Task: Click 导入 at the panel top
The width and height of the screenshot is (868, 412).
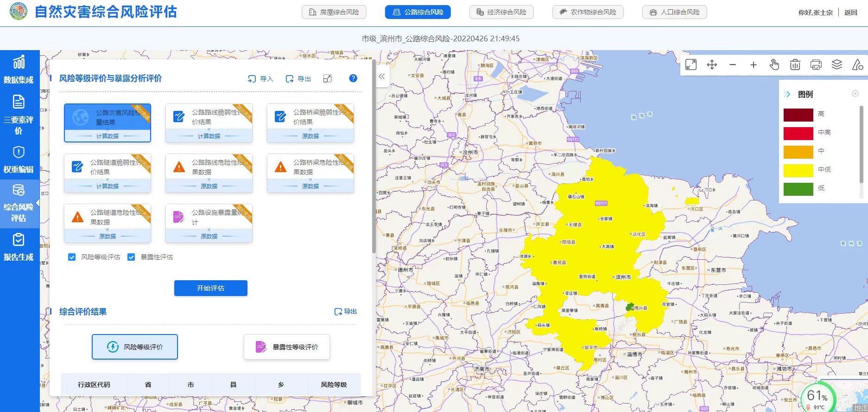Action: [261, 79]
